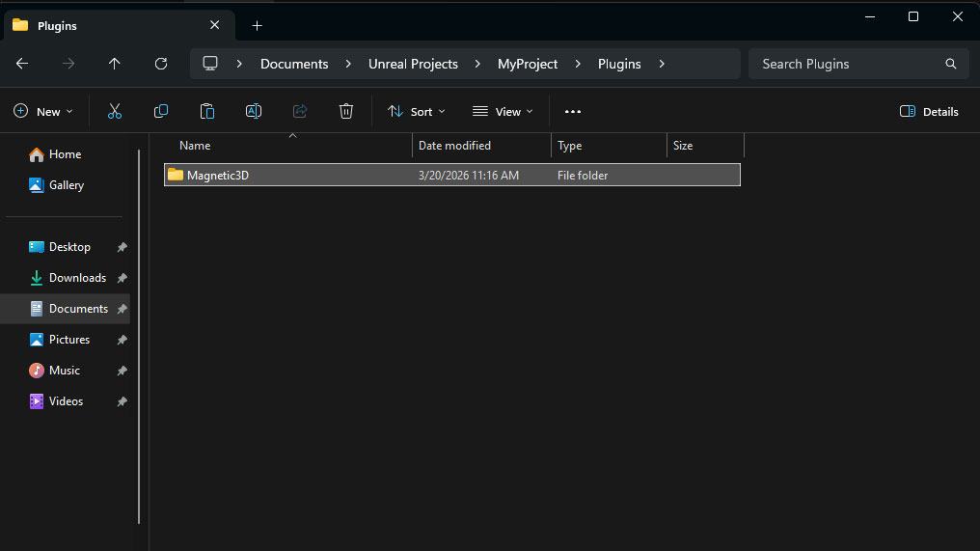The height and width of the screenshot is (551, 980).
Task: Click the Copy icon in toolbar
Action: tap(161, 112)
